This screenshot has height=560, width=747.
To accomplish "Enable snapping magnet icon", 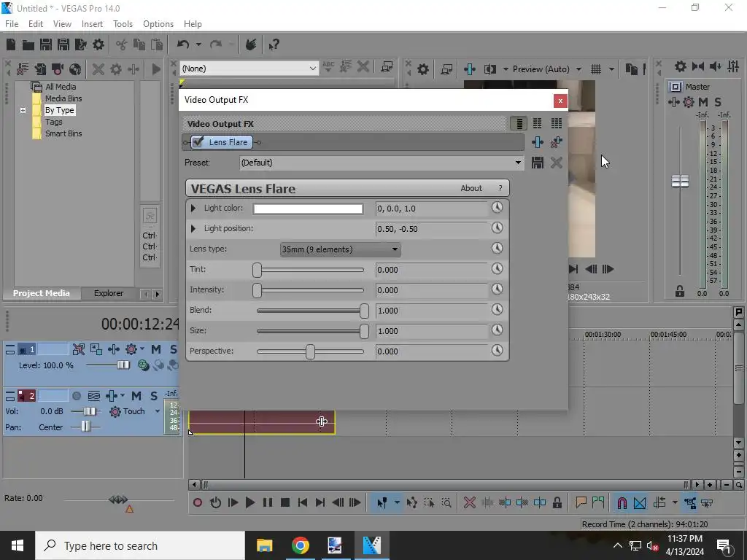I will (622, 503).
